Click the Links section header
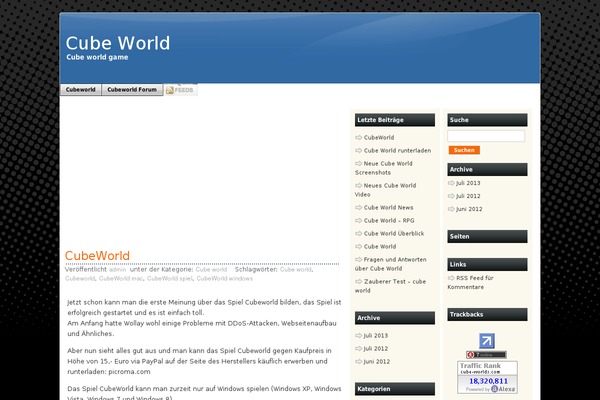Screen dimensions: 600x400 488,264
